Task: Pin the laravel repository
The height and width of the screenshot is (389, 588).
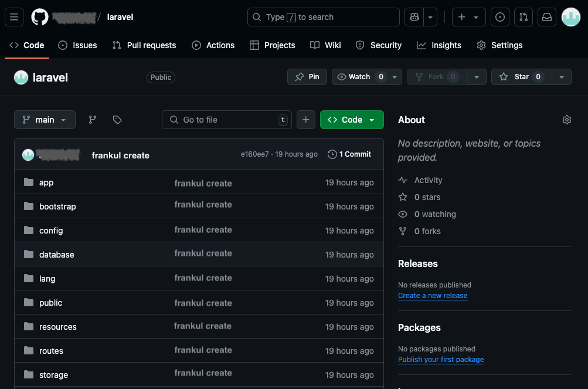Action: point(307,77)
